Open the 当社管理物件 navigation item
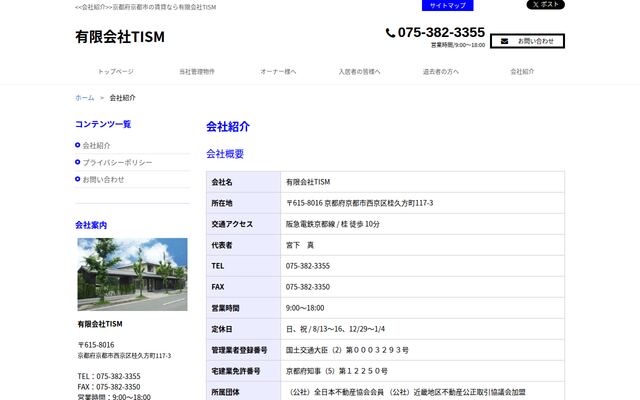Screen dimensions: 640x400 [x=197, y=71]
